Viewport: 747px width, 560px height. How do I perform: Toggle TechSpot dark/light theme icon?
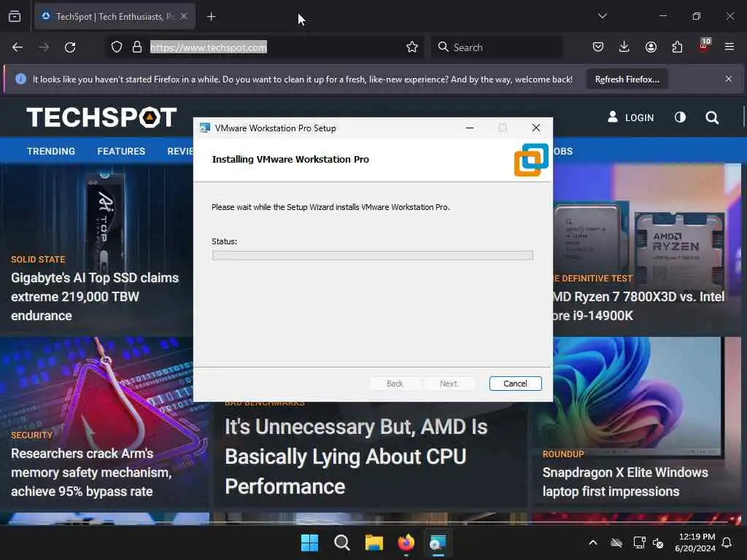(x=680, y=117)
